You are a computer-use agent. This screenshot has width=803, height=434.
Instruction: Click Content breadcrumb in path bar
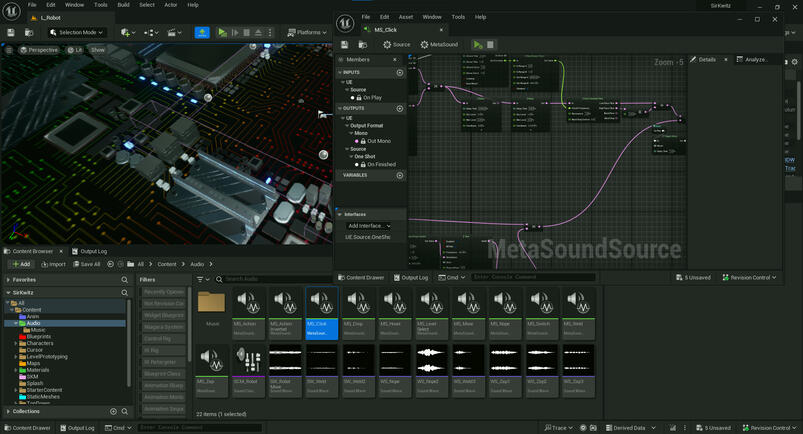click(x=167, y=264)
